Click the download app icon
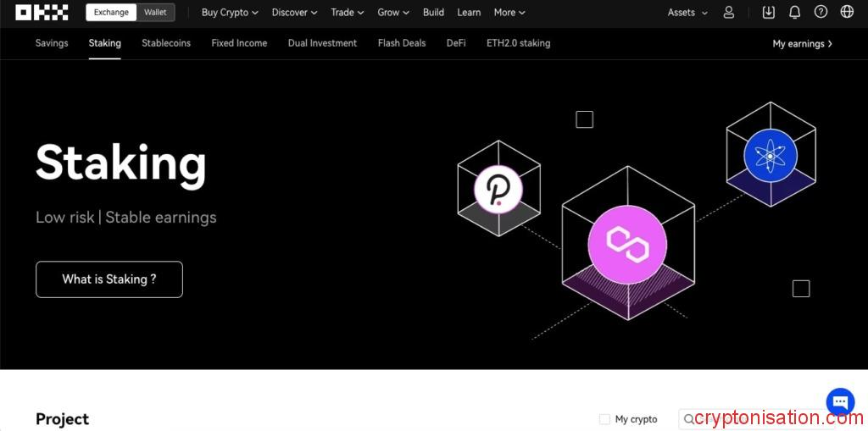The image size is (868, 431). click(x=769, y=13)
